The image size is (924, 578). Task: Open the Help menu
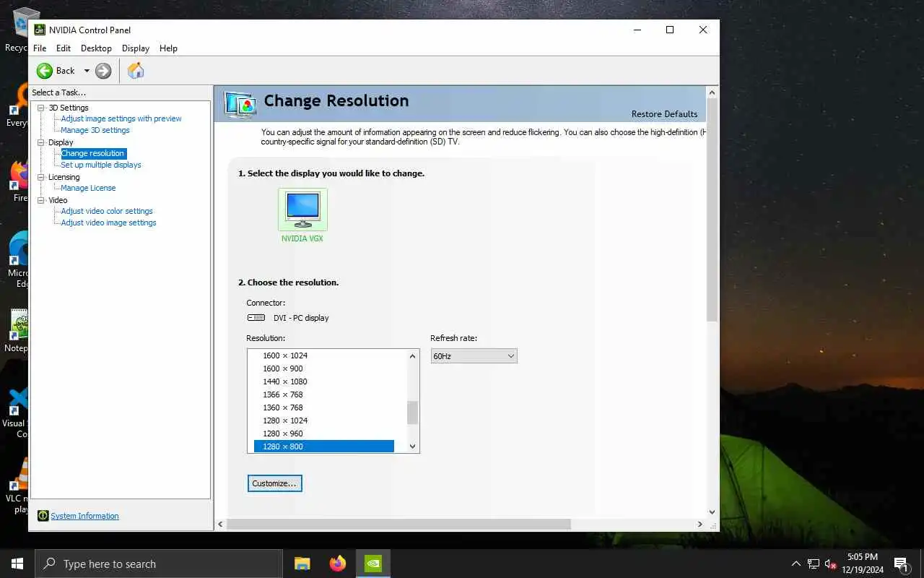[168, 48]
